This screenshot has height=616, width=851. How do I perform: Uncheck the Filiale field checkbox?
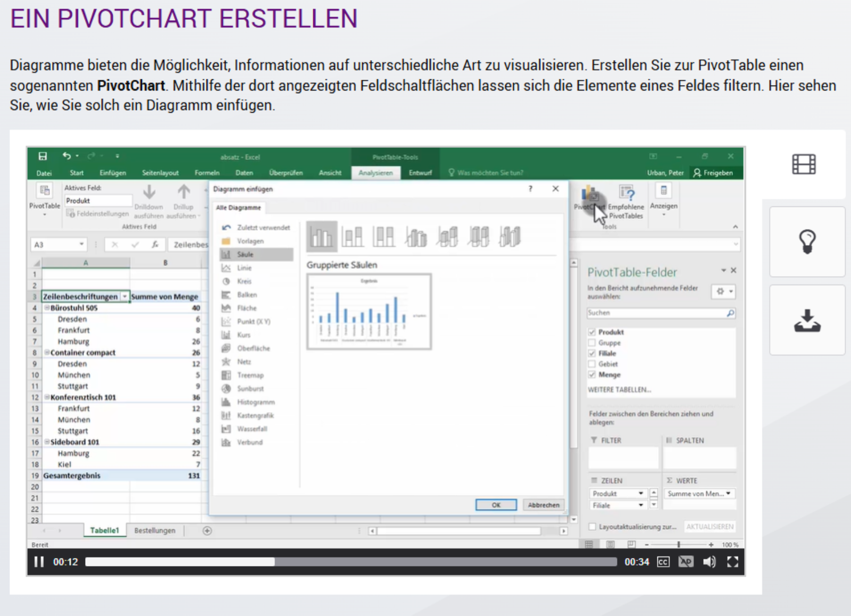pos(591,353)
